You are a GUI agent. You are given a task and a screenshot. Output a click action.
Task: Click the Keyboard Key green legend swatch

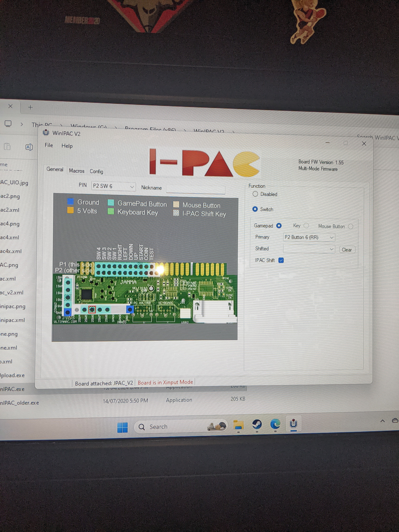pyautogui.click(x=111, y=211)
